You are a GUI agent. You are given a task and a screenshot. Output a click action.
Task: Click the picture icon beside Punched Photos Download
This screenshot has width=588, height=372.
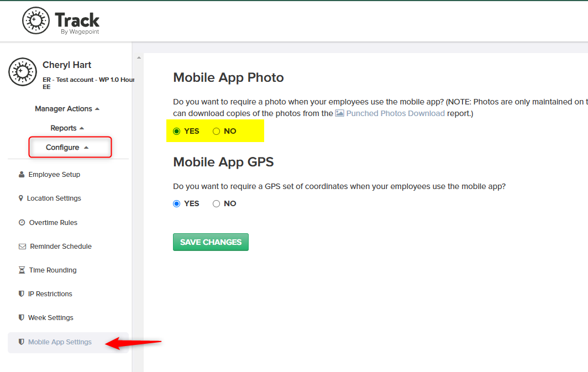tap(339, 113)
